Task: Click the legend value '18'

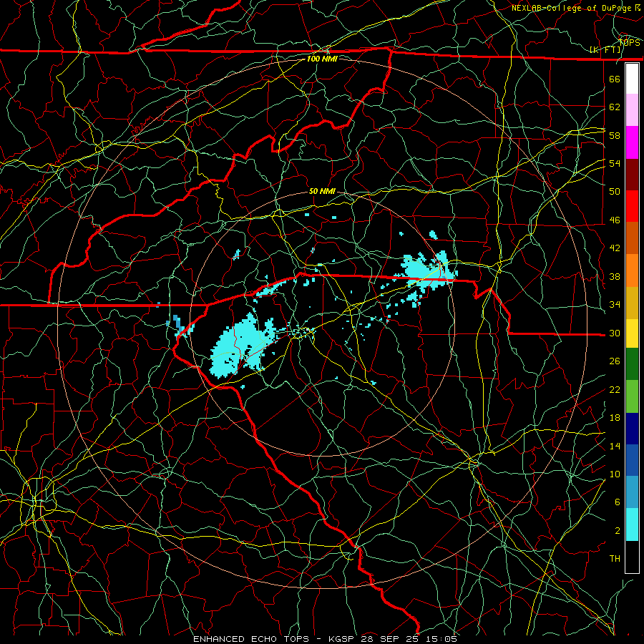Action: 615,418
